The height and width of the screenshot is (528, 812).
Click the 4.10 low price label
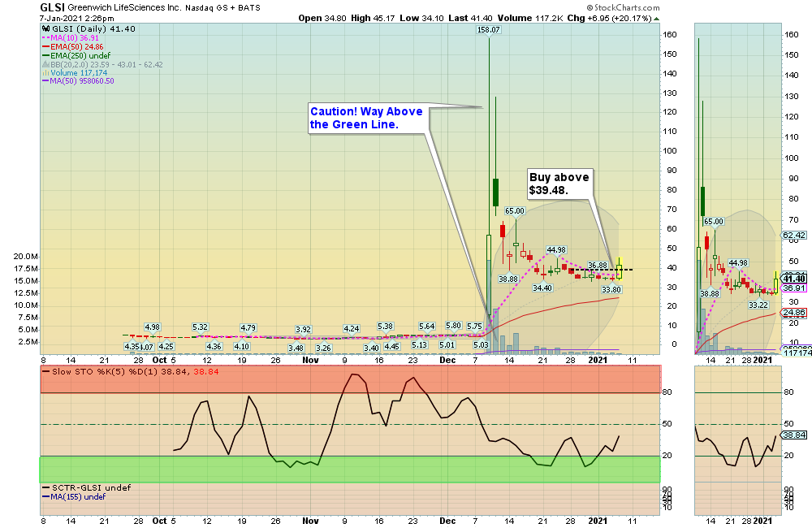241,346
